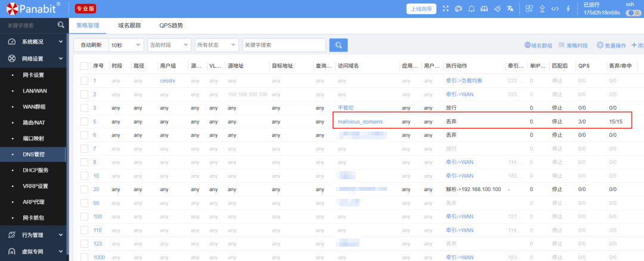Viewport: 644px width, 261px height.
Task: Click the Panabit logo
Action: [x=33, y=8]
